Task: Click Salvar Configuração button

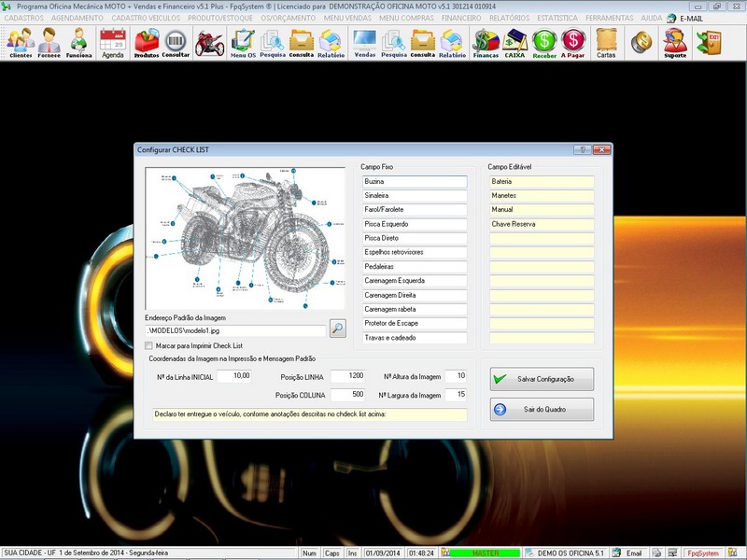Action: (x=542, y=379)
